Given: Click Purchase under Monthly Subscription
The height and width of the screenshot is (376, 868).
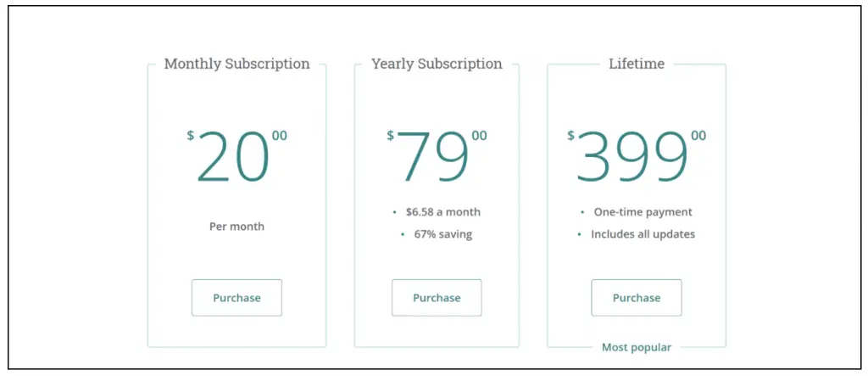Looking at the screenshot, I should point(236,298).
